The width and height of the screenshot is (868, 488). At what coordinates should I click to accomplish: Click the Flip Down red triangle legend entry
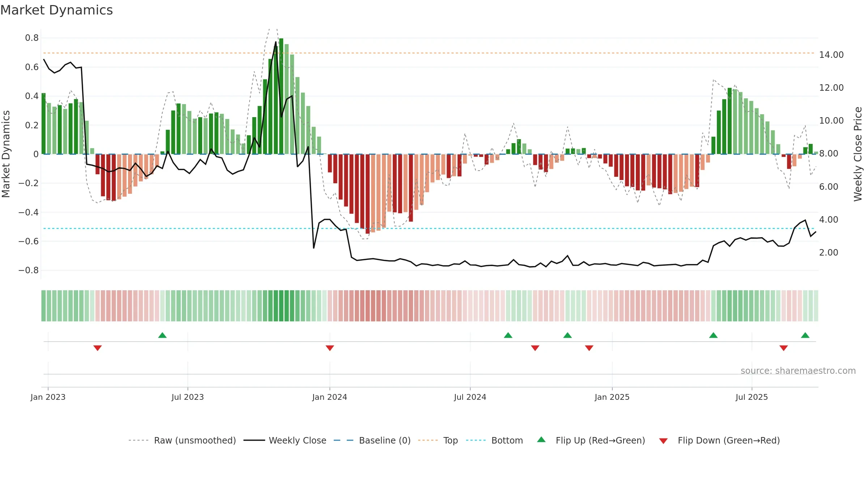[719, 440]
